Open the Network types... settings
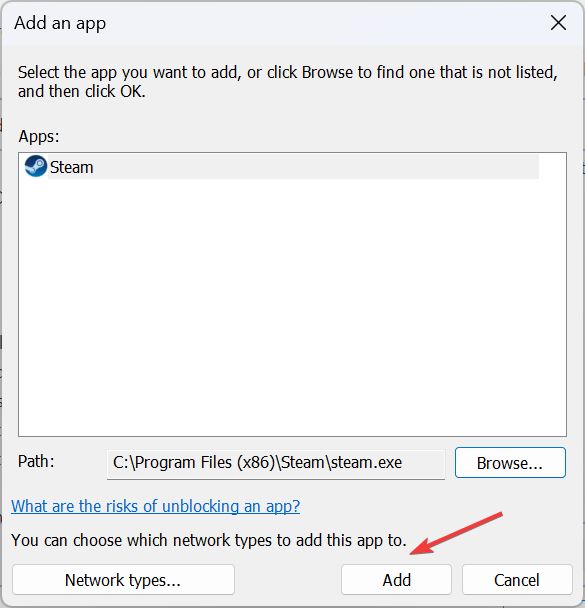The width and height of the screenshot is (585, 608). [123, 580]
